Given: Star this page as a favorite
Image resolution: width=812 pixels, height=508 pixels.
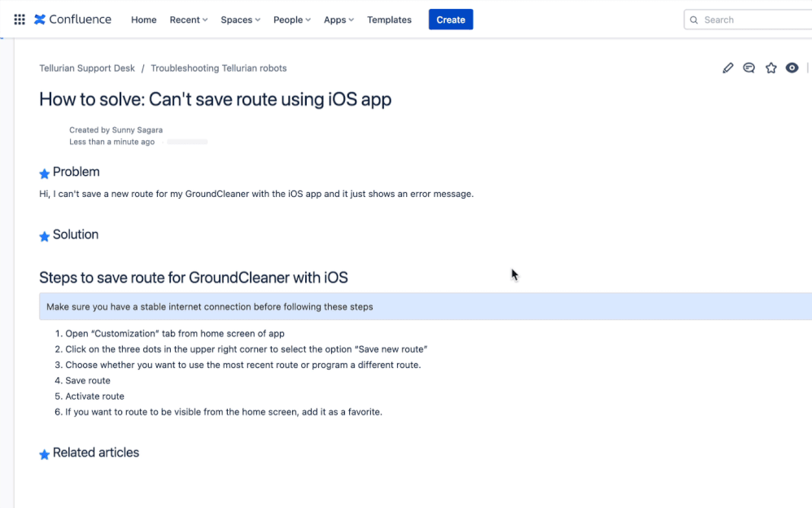Looking at the screenshot, I should 771,68.
